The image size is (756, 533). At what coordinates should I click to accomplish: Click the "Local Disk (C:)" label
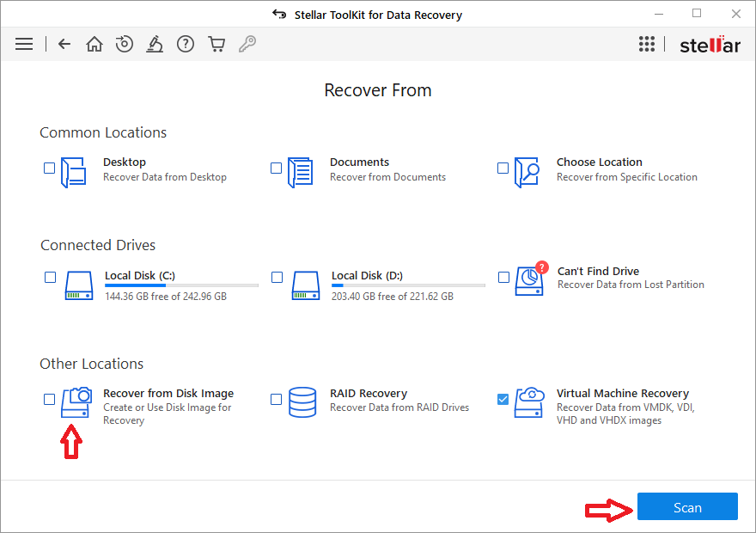point(140,275)
